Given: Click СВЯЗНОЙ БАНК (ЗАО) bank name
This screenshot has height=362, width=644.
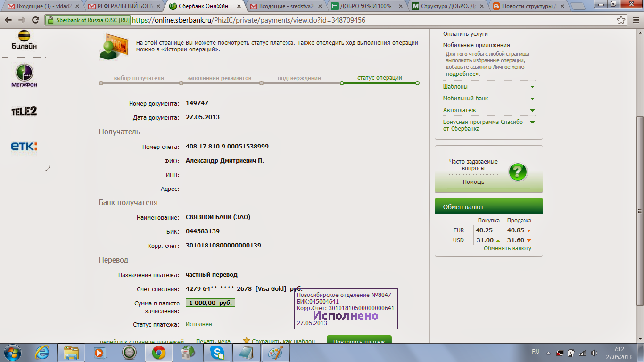Looking at the screenshot, I should (x=218, y=217).
